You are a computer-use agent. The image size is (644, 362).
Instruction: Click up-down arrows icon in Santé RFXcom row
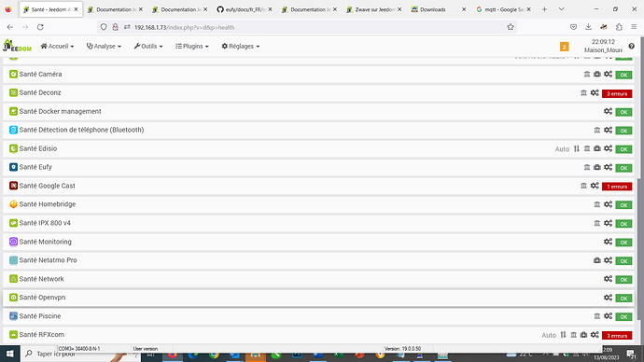click(x=563, y=335)
